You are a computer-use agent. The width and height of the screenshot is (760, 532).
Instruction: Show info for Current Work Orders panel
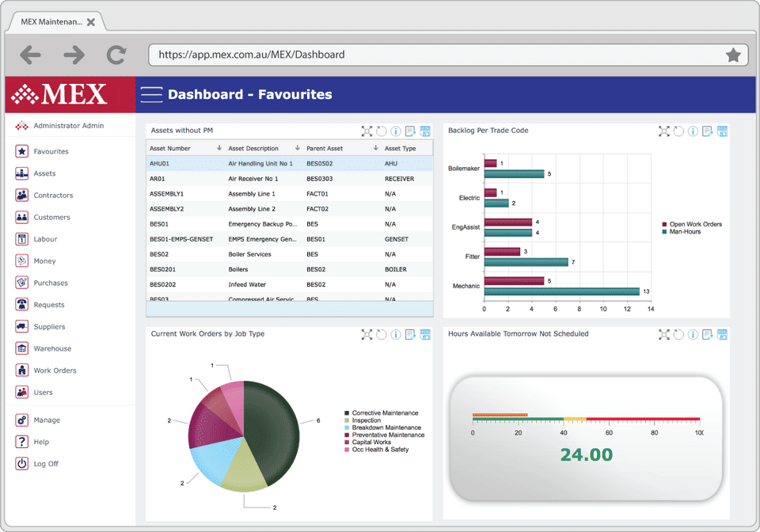click(x=396, y=334)
